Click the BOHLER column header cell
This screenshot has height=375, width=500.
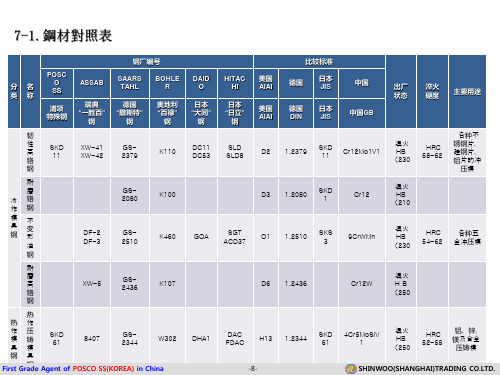click(167, 83)
